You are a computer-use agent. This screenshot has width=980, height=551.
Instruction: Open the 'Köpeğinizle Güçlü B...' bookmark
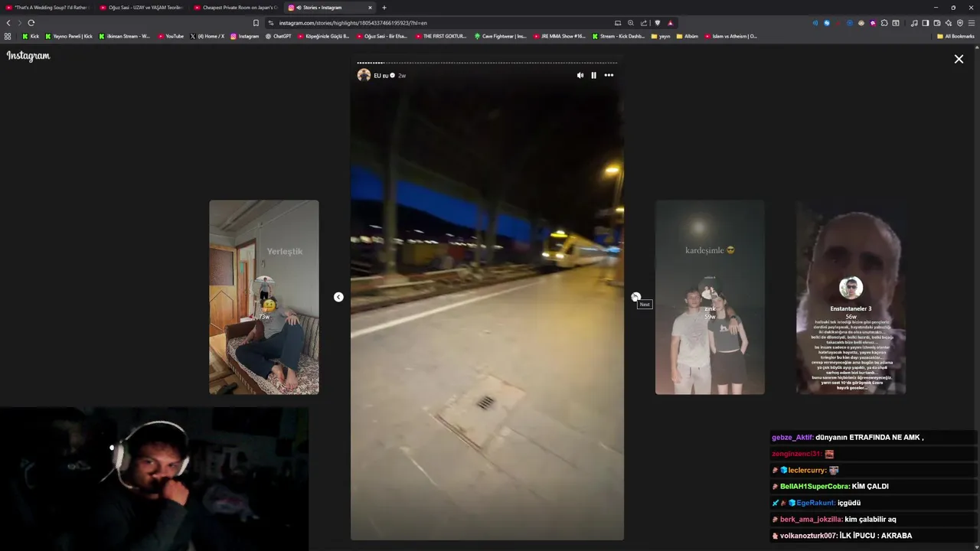click(323, 36)
